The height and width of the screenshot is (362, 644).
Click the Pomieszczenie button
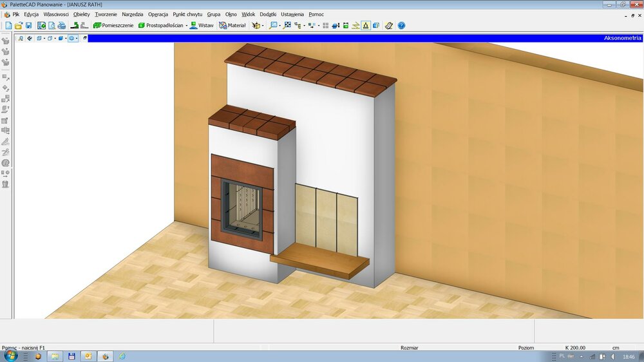(x=113, y=26)
